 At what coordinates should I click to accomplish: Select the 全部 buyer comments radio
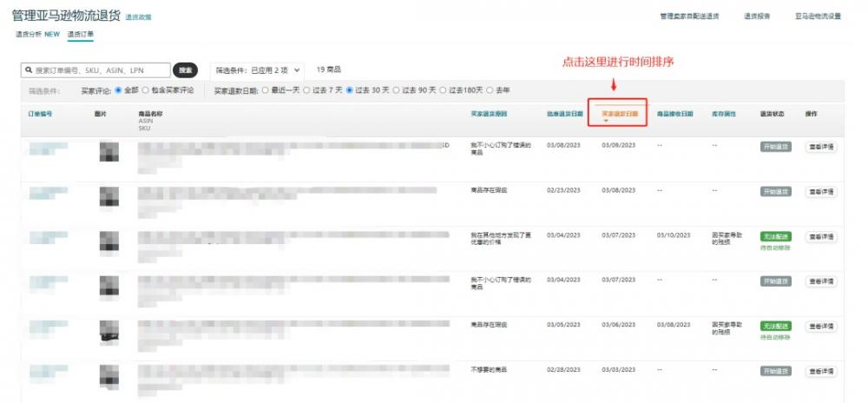pyautogui.click(x=119, y=89)
